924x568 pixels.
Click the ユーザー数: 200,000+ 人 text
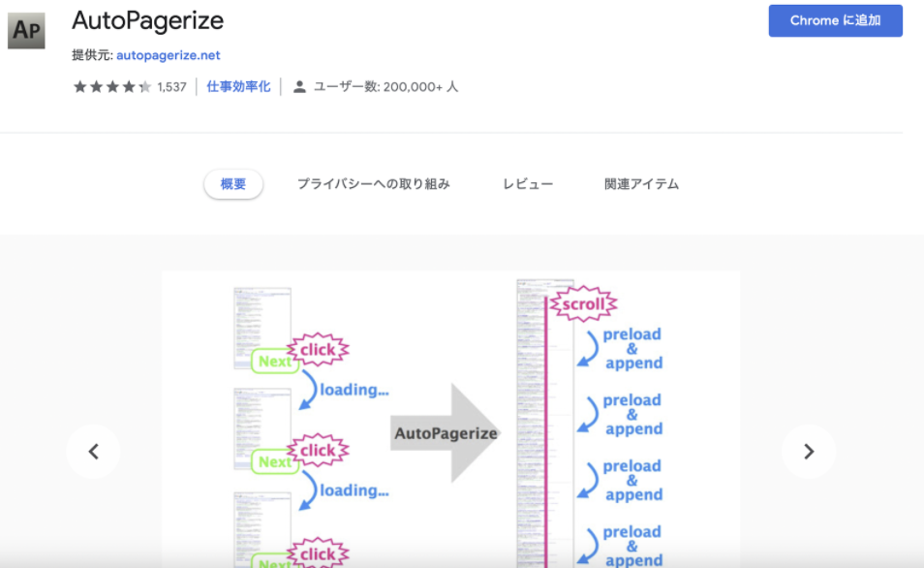click(385, 86)
